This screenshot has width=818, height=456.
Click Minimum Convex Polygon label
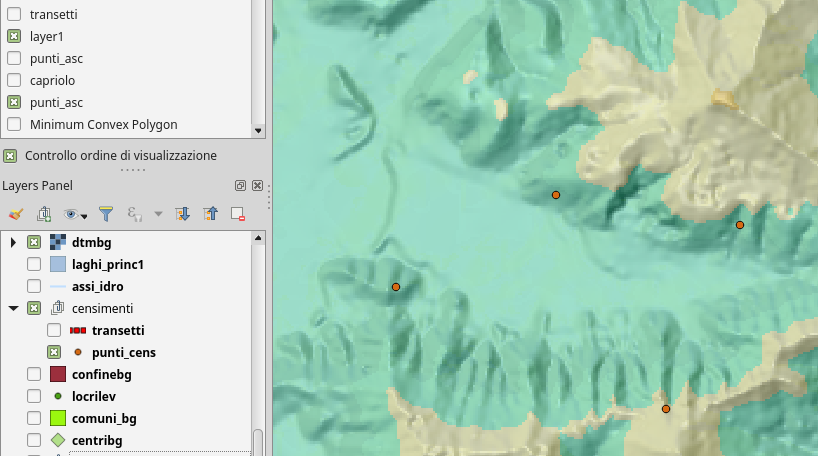point(104,124)
